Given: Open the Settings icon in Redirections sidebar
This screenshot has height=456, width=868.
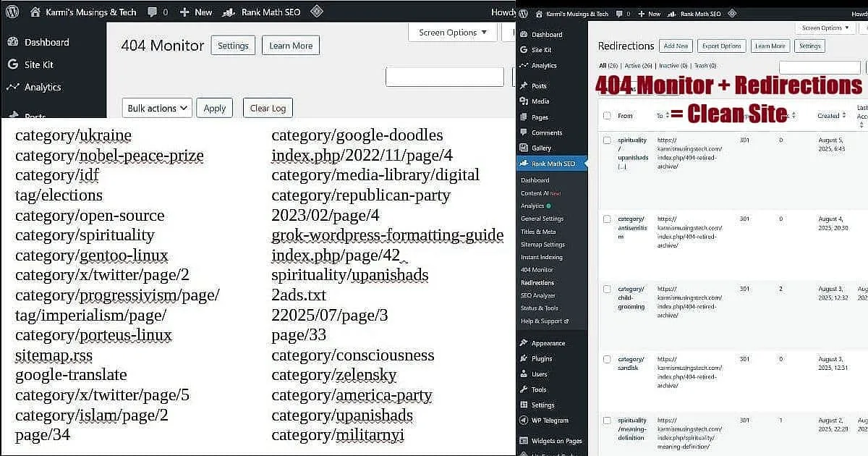Looking at the screenshot, I should [524, 405].
